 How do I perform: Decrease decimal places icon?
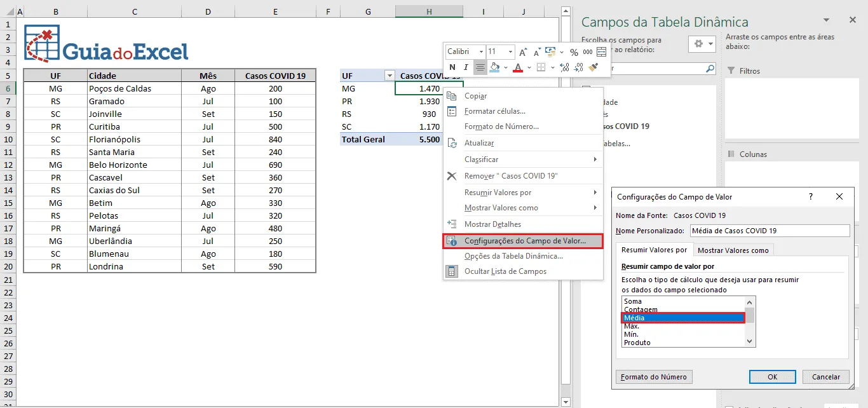579,67
